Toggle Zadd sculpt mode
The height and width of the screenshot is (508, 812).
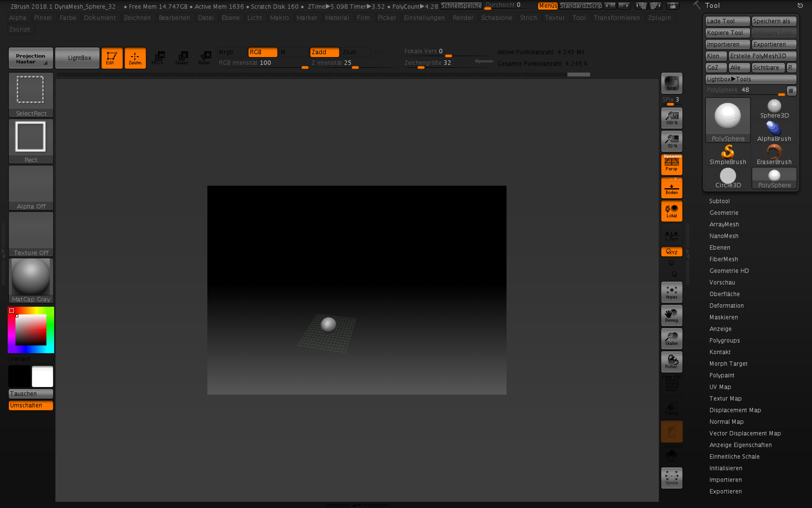coord(325,52)
